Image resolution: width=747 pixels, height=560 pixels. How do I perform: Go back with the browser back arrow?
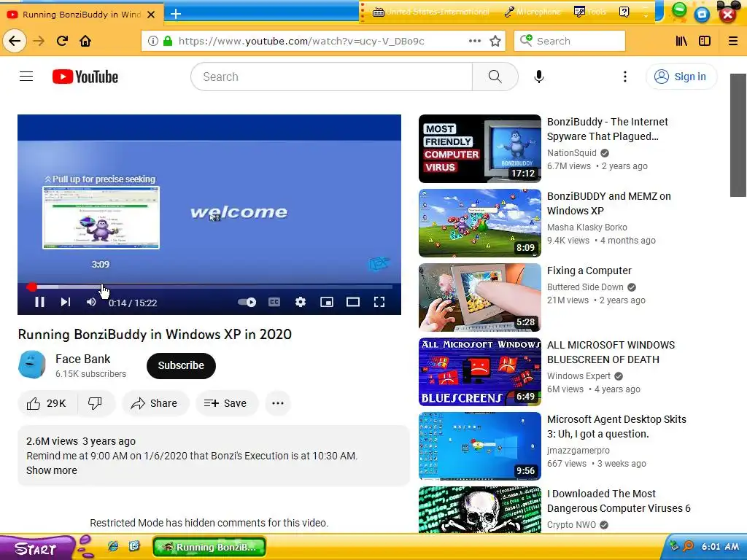point(15,41)
